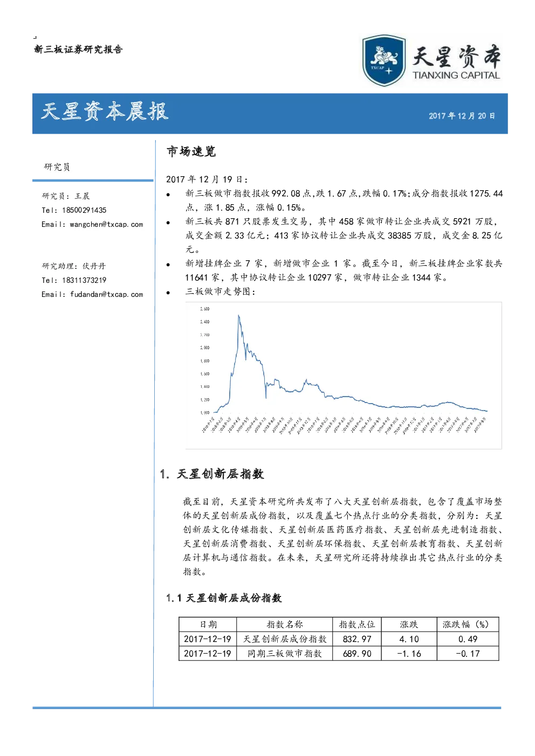Click the value 689.90
Screen dimensions: 535x756
[x=357, y=654]
